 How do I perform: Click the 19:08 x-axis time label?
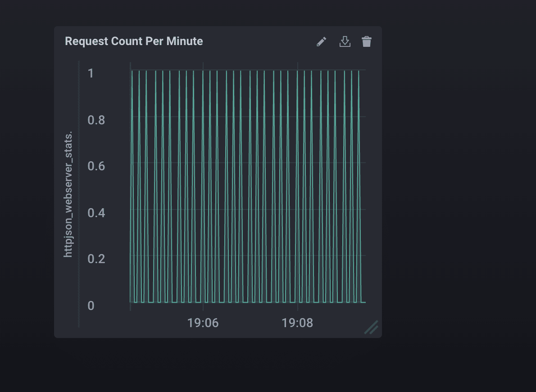[297, 323]
